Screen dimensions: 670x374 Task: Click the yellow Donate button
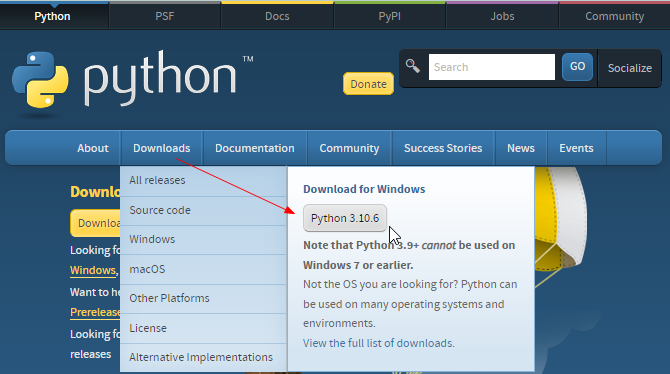point(368,84)
